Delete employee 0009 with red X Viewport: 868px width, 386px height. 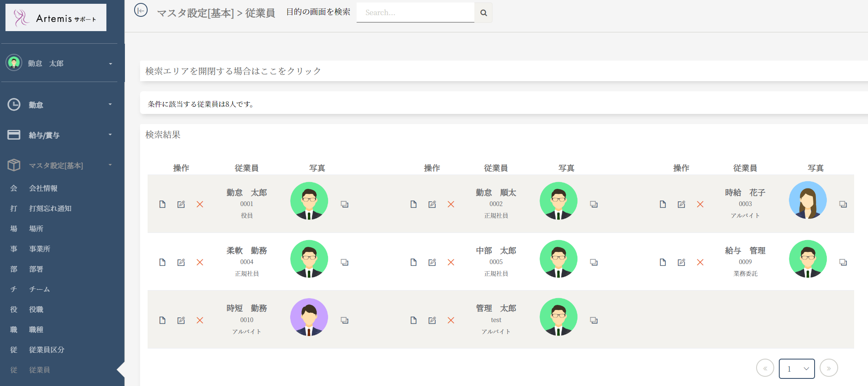tap(700, 262)
